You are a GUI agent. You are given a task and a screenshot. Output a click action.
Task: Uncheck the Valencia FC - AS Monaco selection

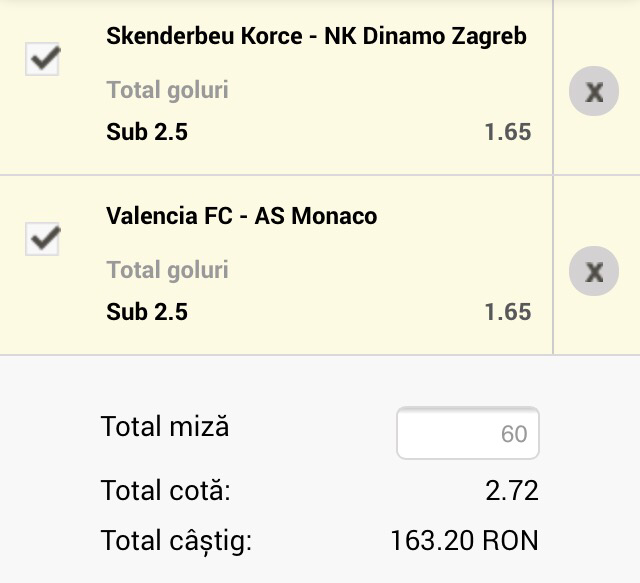click(42, 239)
